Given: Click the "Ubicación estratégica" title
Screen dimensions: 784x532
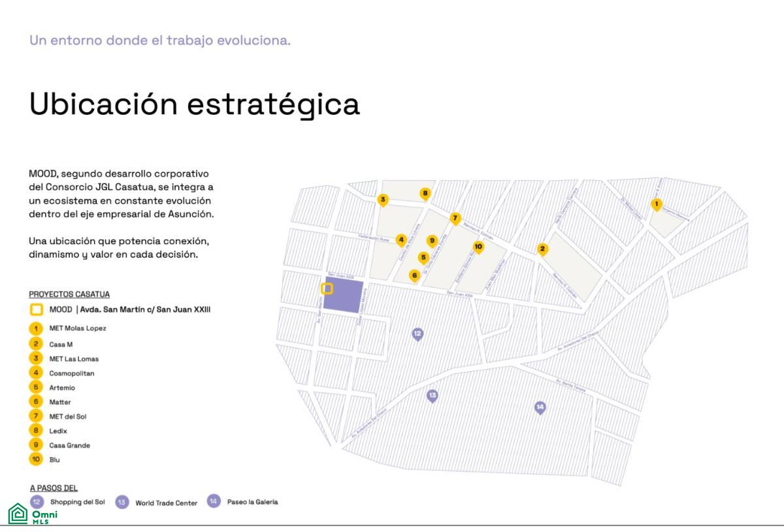Looking at the screenshot, I should (195, 104).
